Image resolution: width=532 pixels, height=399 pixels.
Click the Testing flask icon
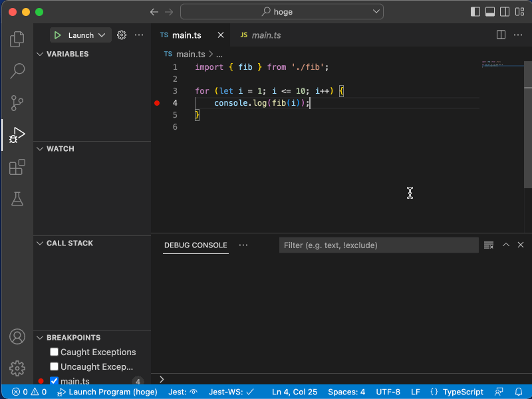tap(17, 199)
